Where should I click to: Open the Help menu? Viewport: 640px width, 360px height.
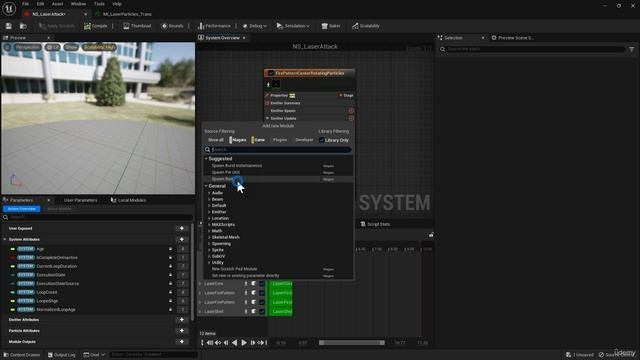pyautogui.click(x=117, y=4)
